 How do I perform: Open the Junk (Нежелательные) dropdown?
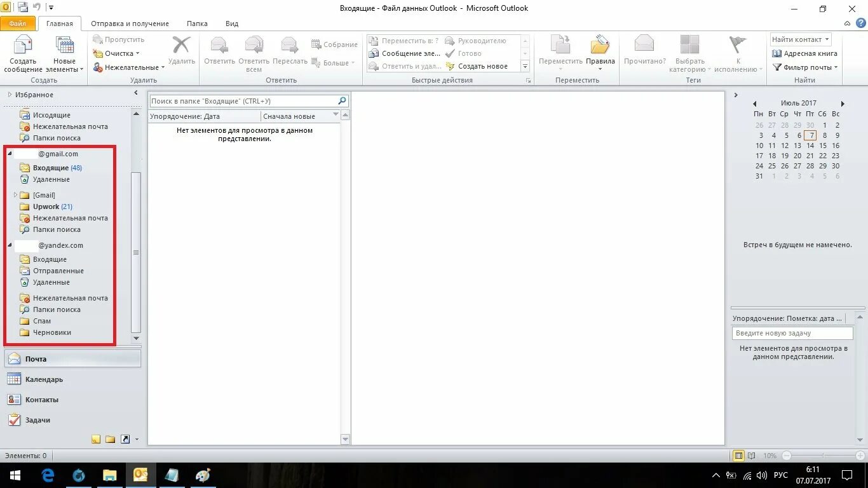pyautogui.click(x=129, y=67)
